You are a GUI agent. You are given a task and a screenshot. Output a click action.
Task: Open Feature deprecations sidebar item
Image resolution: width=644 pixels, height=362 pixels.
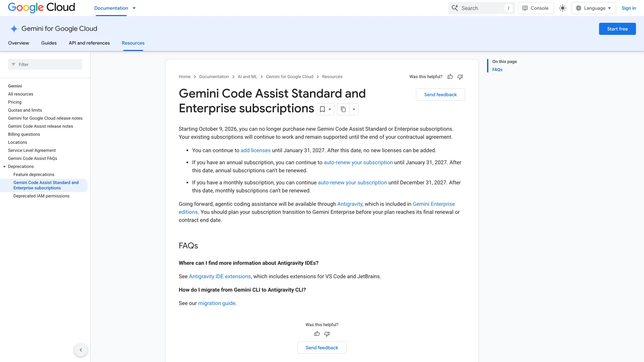tap(34, 175)
